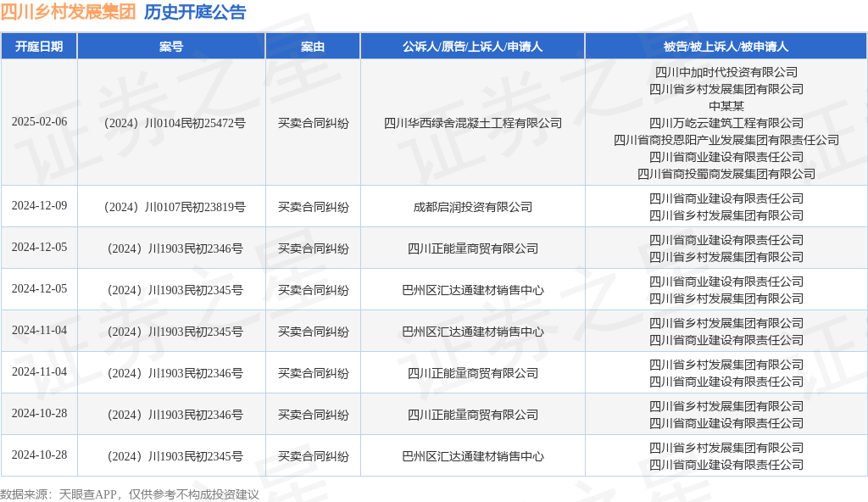Viewport: 868px width, 502px height.
Task: Click '四川省乡村发展集团有限公司' in the 2024-12-09 row
Action: pos(726,215)
